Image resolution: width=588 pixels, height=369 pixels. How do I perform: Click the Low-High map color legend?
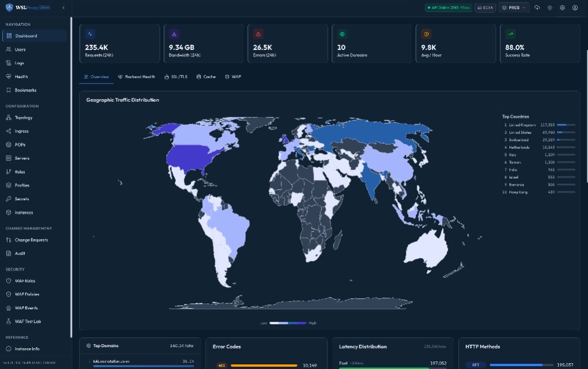tap(288, 323)
